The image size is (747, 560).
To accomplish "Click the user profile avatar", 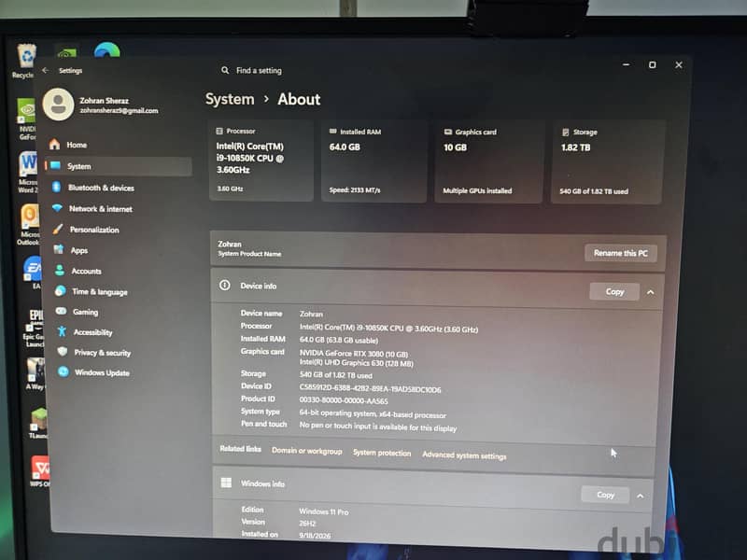I will pyautogui.click(x=58, y=105).
